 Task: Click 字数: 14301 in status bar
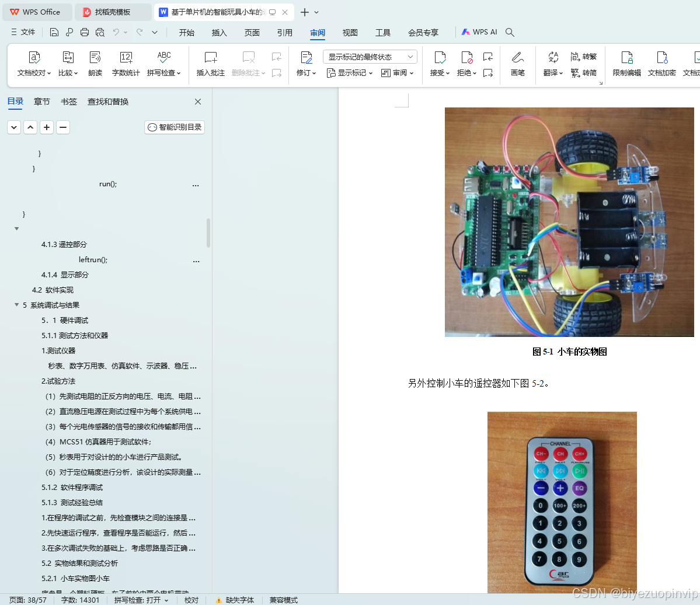click(81, 600)
